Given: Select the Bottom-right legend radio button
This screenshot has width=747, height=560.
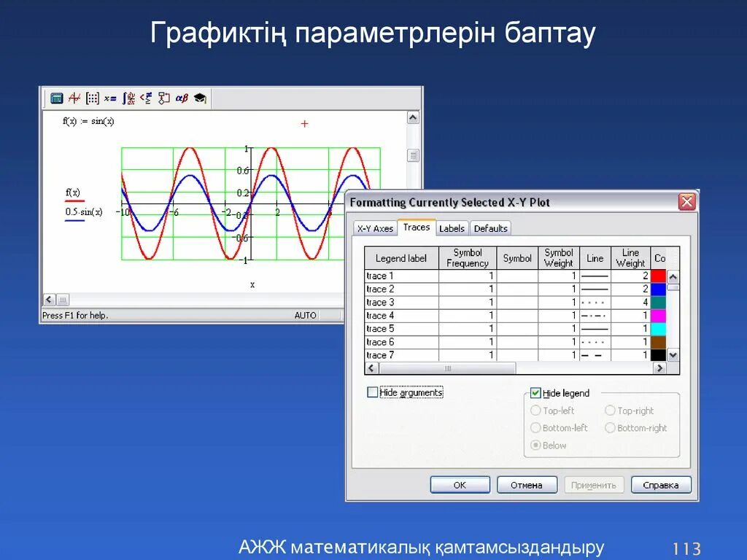Looking at the screenshot, I should (x=610, y=427).
